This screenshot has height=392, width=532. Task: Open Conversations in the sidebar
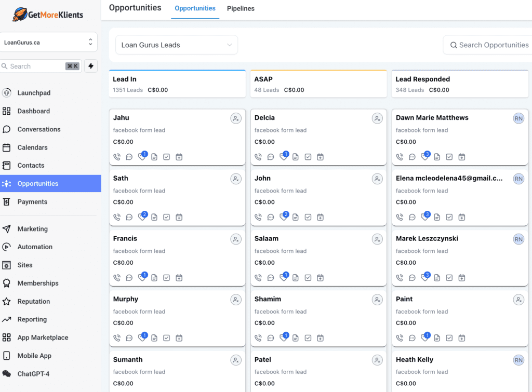39,129
